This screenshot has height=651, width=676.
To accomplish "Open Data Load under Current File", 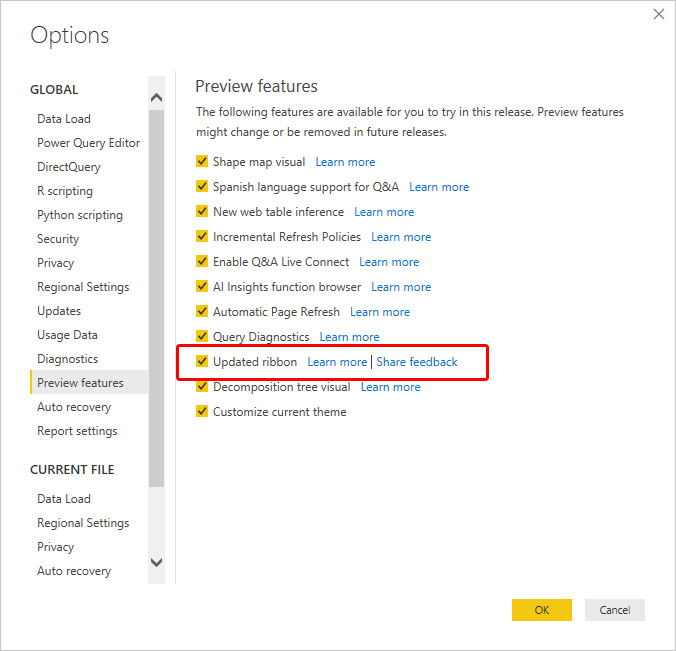I will 64,499.
